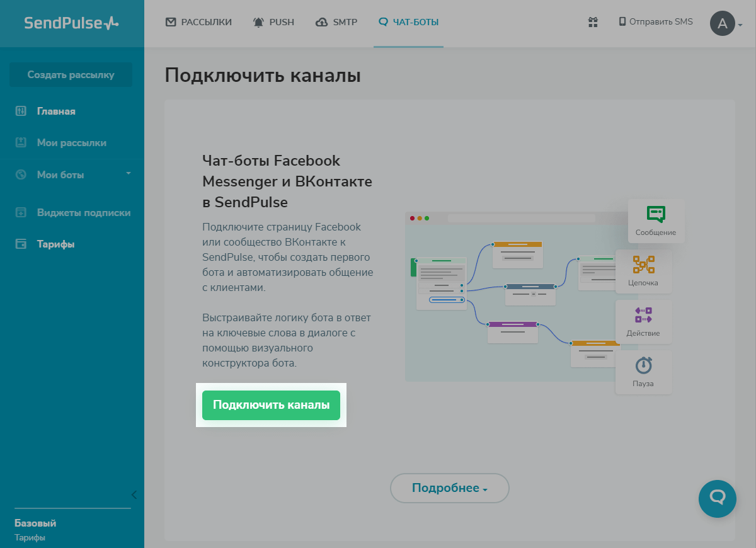Select the Сообщение chatbot element
Screen dimensions: 756x548
(x=656, y=220)
